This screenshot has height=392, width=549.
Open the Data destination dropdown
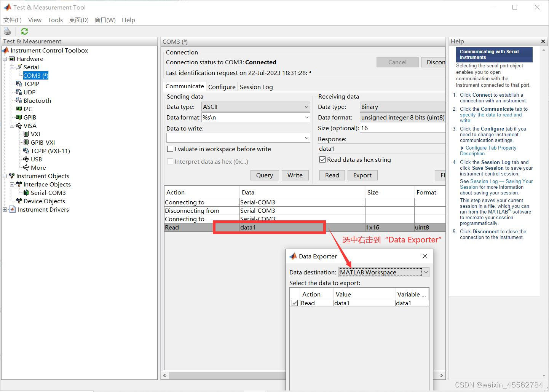[x=426, y=272]
